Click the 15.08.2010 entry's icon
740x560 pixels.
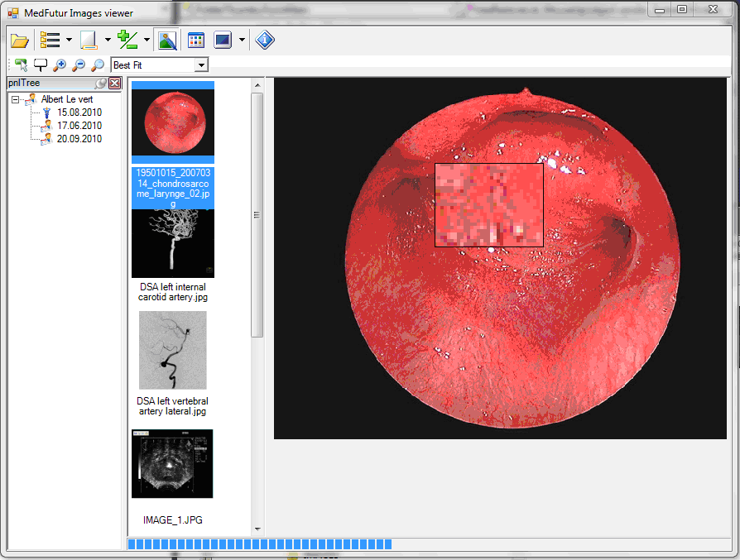point(46,112)
